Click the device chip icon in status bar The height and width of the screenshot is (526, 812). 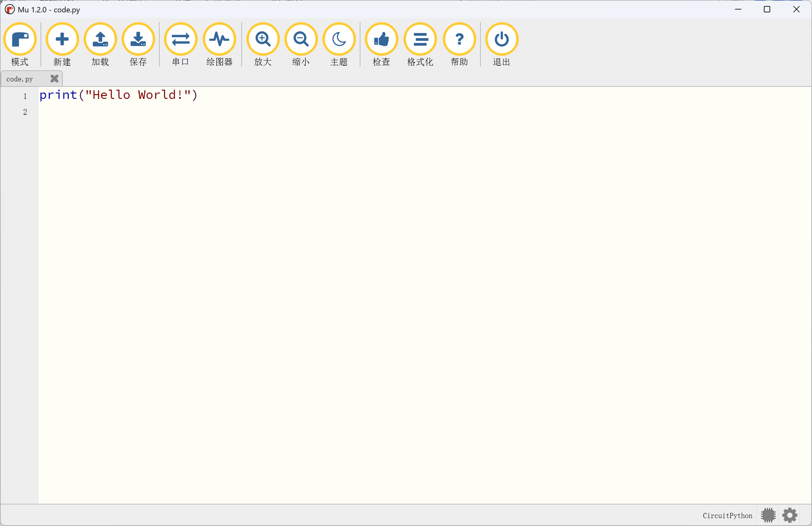pos(768,515)
